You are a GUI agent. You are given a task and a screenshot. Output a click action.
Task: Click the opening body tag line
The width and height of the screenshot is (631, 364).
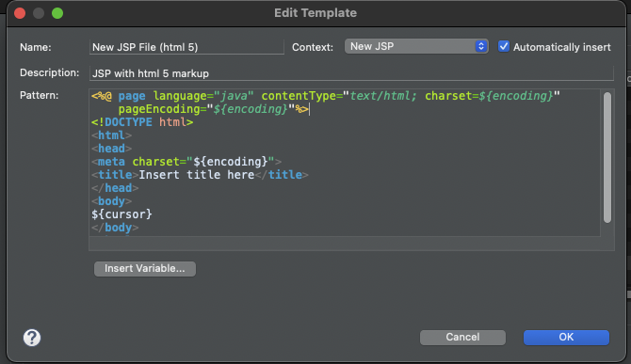coord(111,201)
